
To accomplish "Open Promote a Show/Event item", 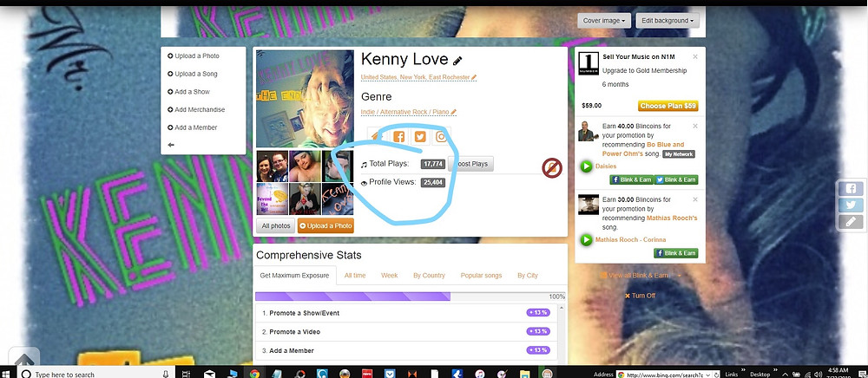I will [405, 313].
